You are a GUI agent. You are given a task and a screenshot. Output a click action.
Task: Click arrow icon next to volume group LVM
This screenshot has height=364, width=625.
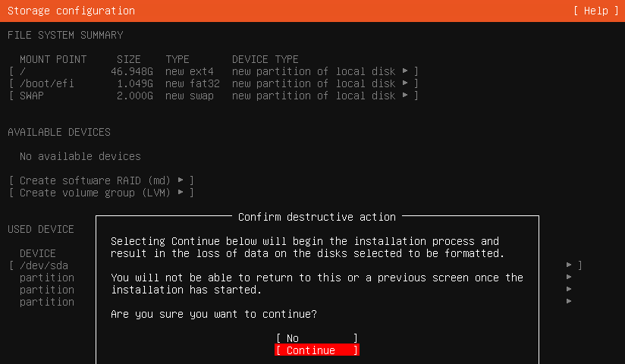point(181,193)
